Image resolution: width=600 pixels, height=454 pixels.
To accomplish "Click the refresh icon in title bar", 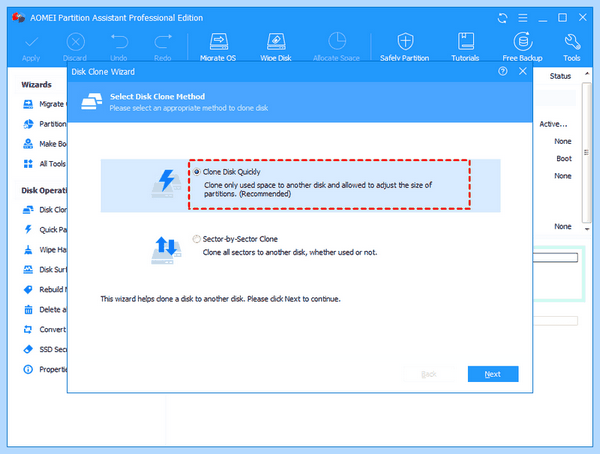I will [502, 18].
